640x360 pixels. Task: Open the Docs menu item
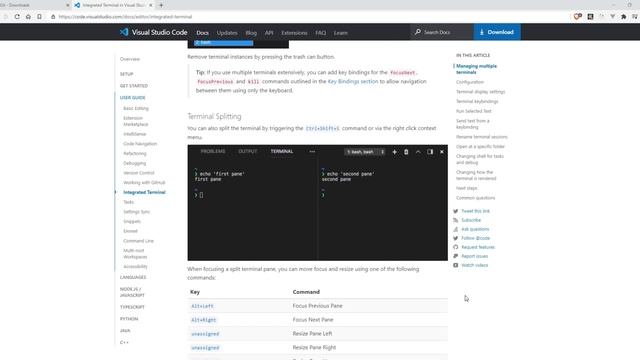202,33
